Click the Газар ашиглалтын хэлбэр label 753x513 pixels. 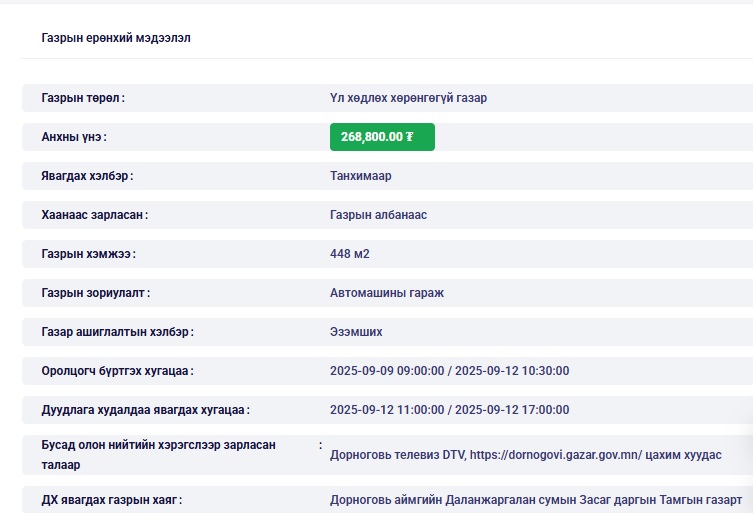(118, 332)
